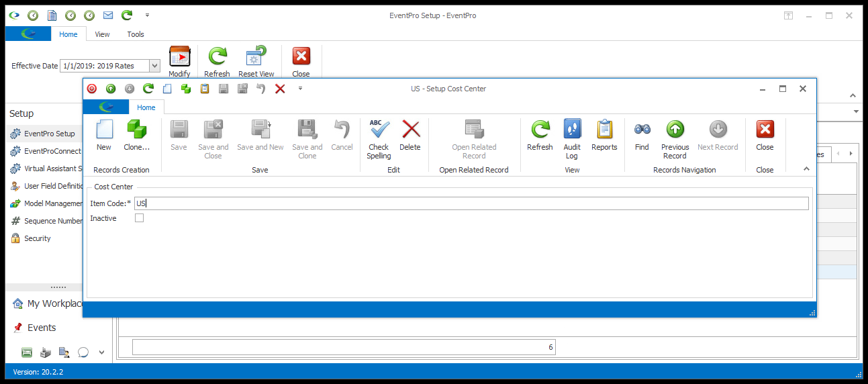Click the speech bubble icon in navigation footer
This screenshot has height=384, width=868.
coord(83,352)
